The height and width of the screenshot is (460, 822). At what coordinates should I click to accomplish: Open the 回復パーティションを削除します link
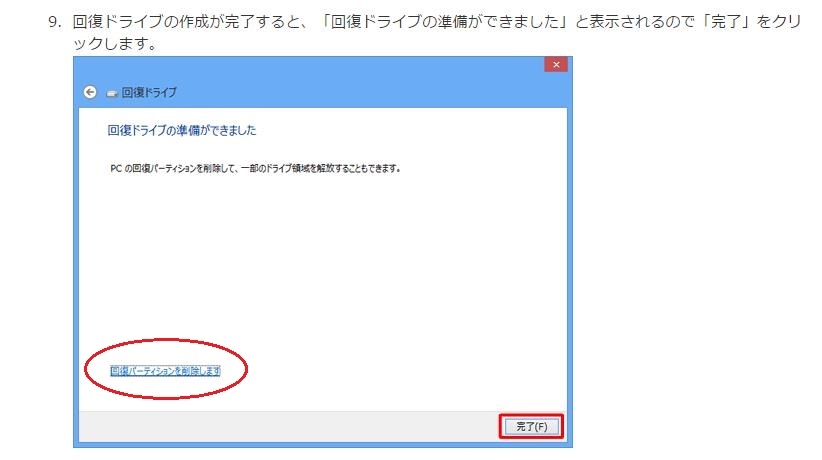(x=165, y=371)
